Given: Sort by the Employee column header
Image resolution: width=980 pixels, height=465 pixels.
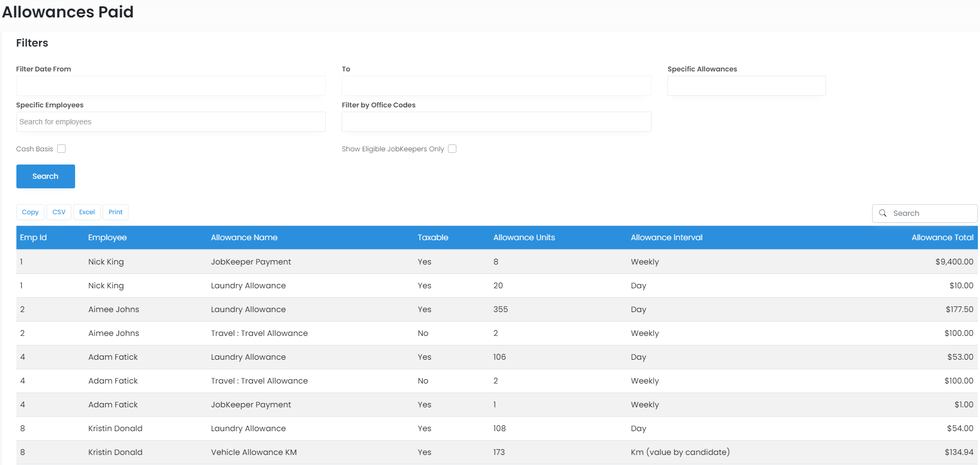Looking at the screenshot, I should 107,238.
